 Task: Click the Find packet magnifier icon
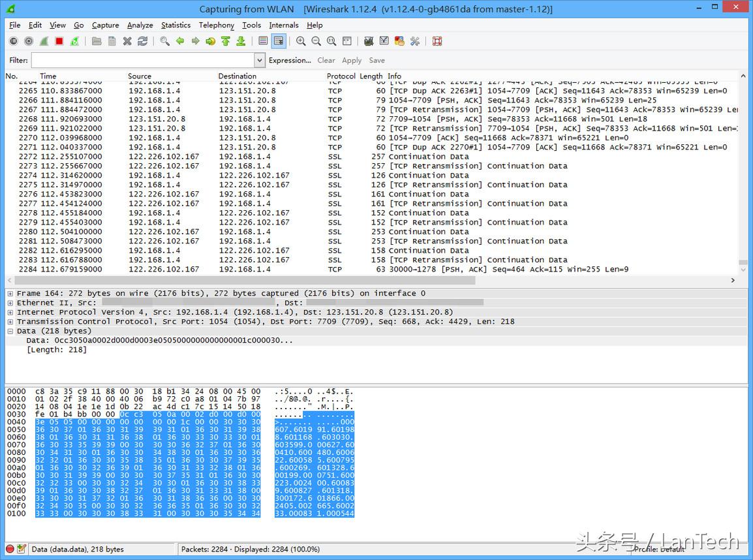(x=164, y=41)
